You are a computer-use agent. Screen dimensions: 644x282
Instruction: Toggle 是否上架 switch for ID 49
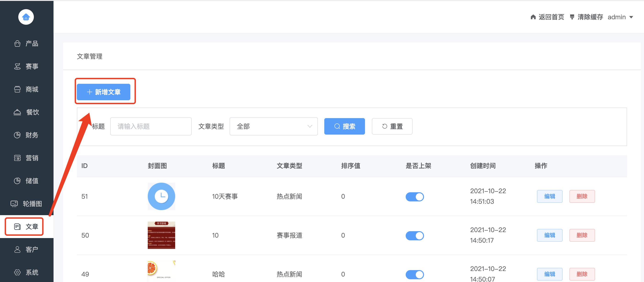coord(415,274)
